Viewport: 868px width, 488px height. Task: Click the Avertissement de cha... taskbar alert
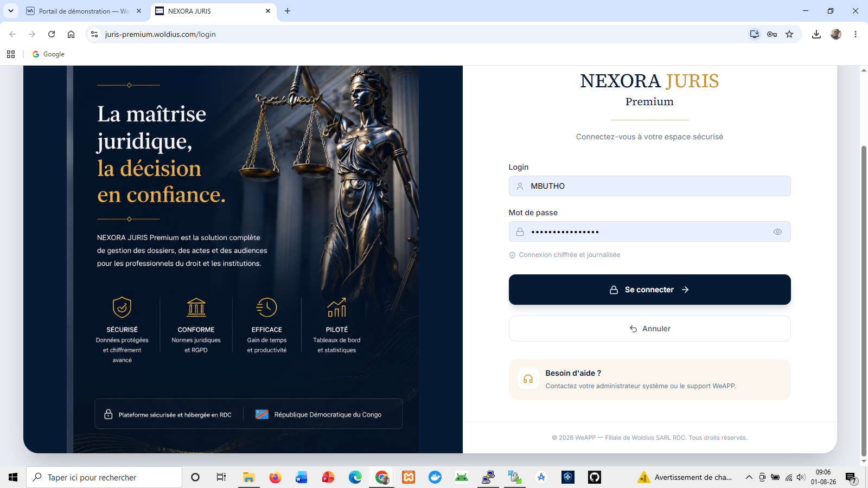[685, 477]
